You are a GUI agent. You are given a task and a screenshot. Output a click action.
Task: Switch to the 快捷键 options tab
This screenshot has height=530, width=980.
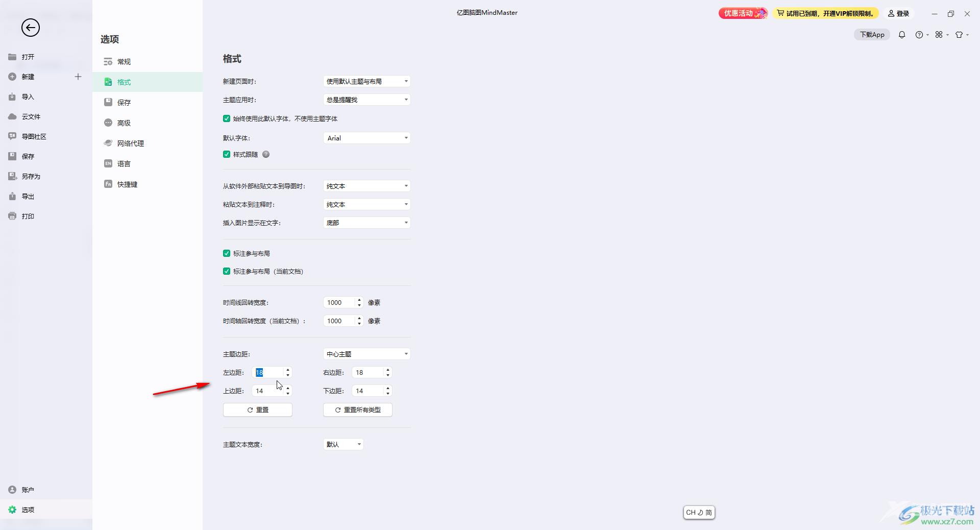tap(148, 184)
